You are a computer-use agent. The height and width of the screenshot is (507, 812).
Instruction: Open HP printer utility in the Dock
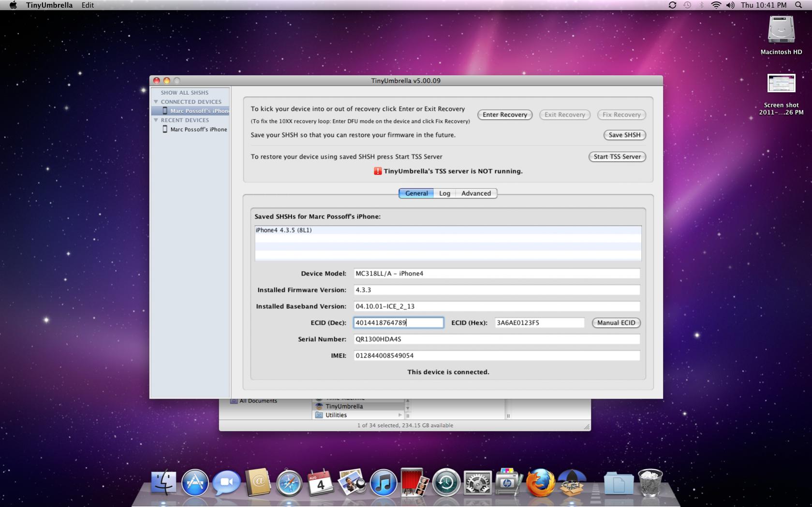(509, 482)
